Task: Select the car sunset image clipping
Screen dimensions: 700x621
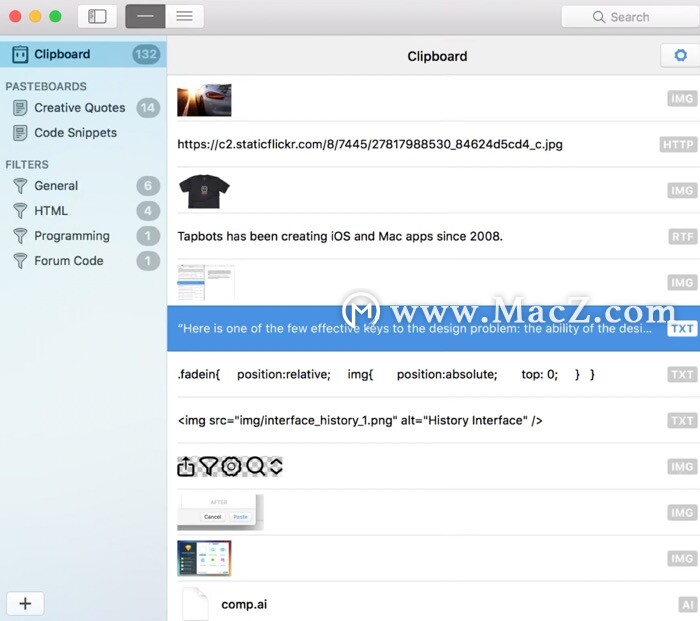Action: 433,98
